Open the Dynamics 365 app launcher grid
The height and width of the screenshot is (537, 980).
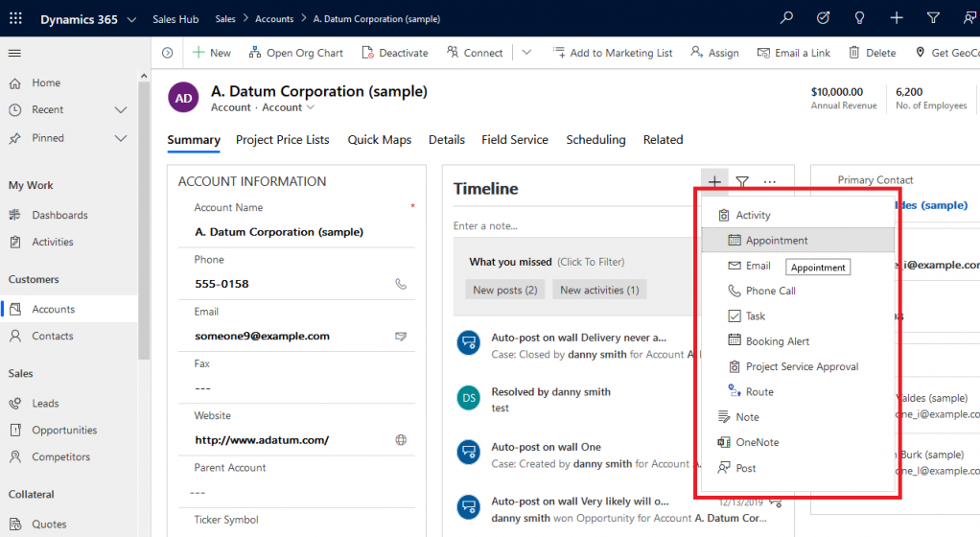(x=15, y=19)
